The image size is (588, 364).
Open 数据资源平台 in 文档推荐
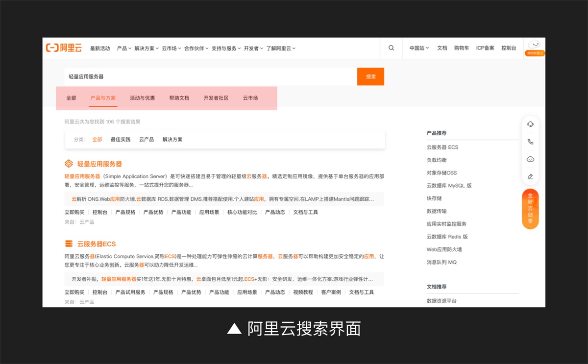(x=441, y=301)
